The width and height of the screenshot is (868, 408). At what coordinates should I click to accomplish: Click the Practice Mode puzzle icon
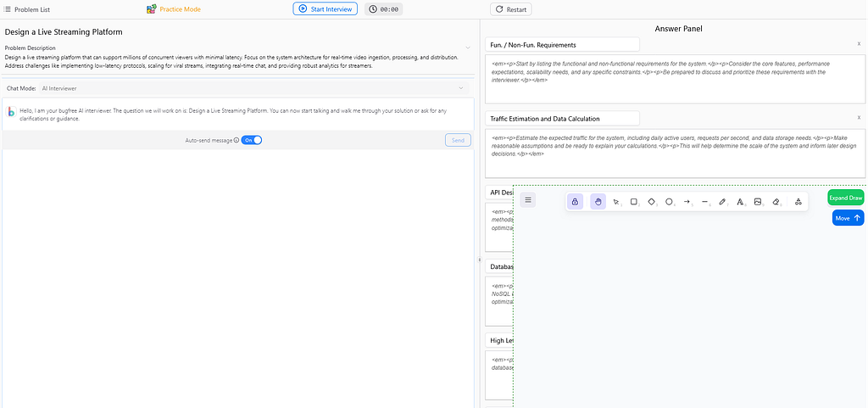tap(152, 8)
